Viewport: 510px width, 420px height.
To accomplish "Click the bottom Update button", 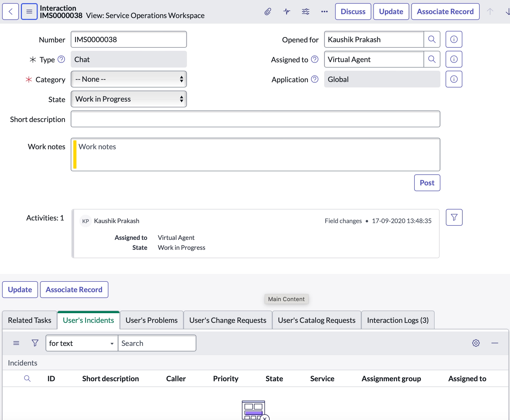I will pyautogui.click(x=20, y=290).
